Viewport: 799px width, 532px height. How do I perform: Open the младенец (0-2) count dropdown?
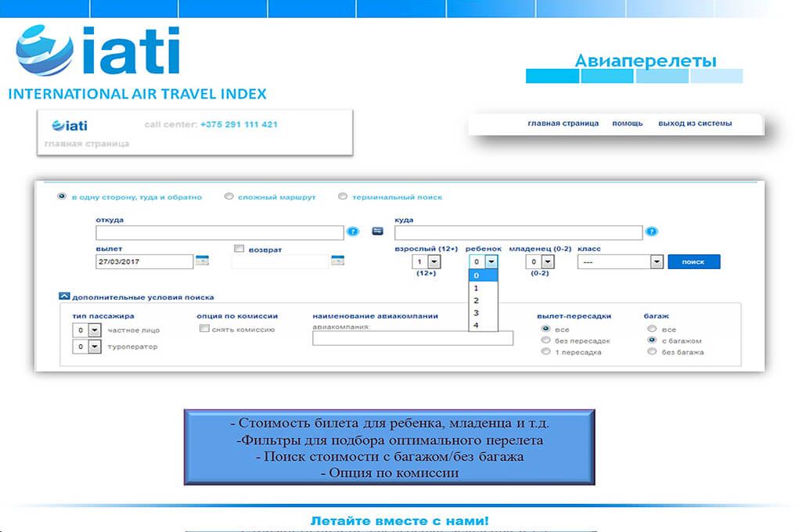[x=547, y=262]
